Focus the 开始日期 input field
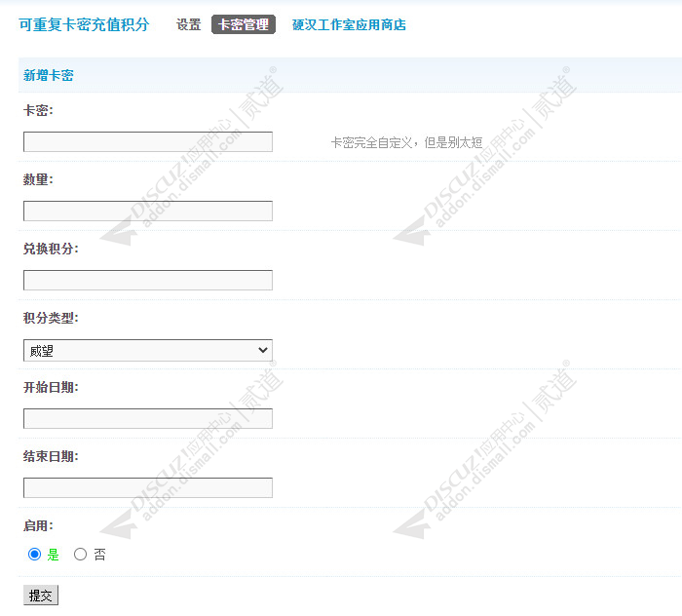Image resolution: width=682 pixels, height=616 pixels. [148, 418]
